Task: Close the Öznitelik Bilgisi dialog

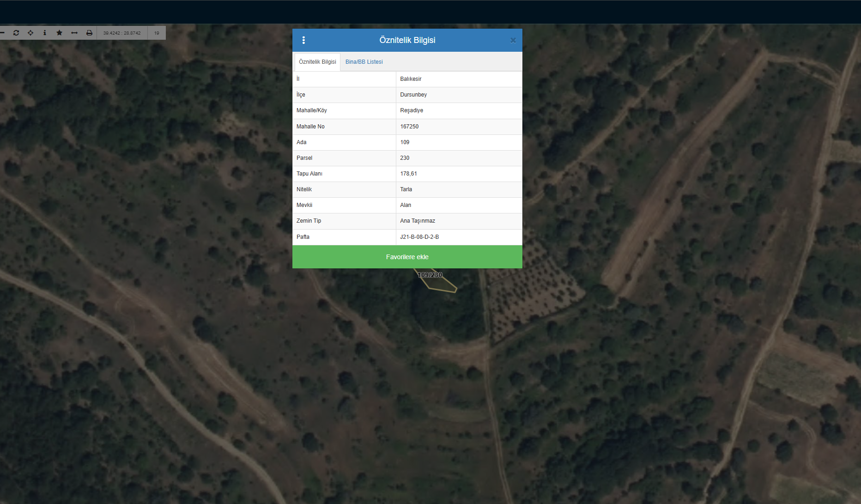Action: pos(513,40)
